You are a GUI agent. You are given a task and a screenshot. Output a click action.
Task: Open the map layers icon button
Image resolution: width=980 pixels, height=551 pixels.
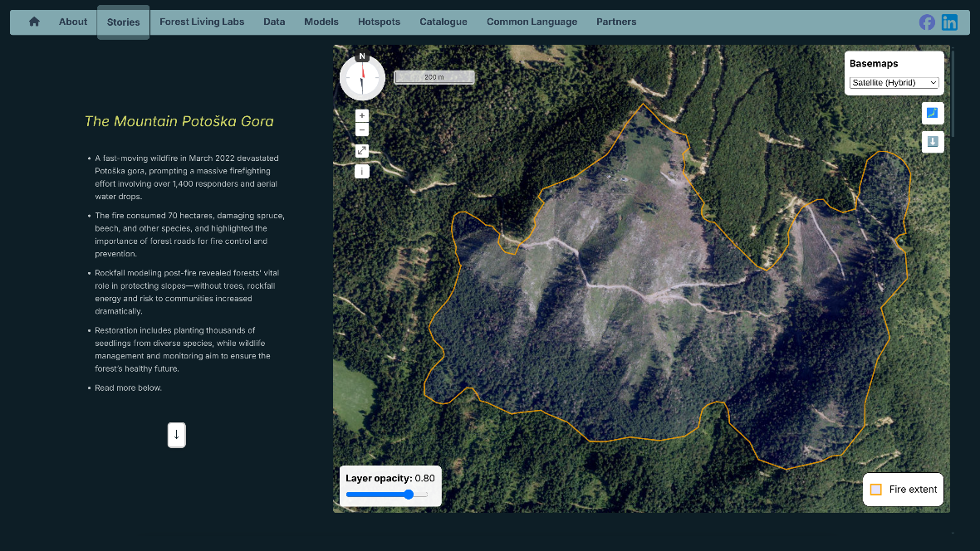(x=933, y=113)
